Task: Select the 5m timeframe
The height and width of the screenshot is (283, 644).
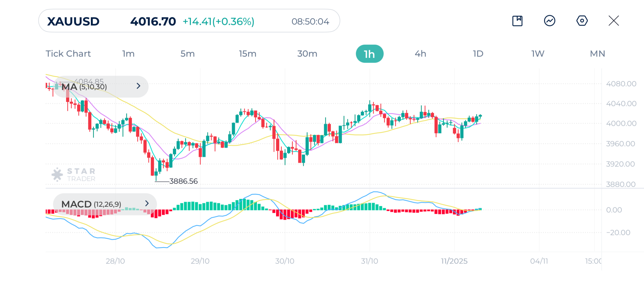Action: click(187, 54)
